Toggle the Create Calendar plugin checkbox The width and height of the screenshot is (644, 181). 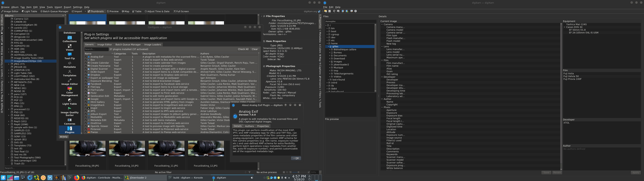[x=86, y=63]
